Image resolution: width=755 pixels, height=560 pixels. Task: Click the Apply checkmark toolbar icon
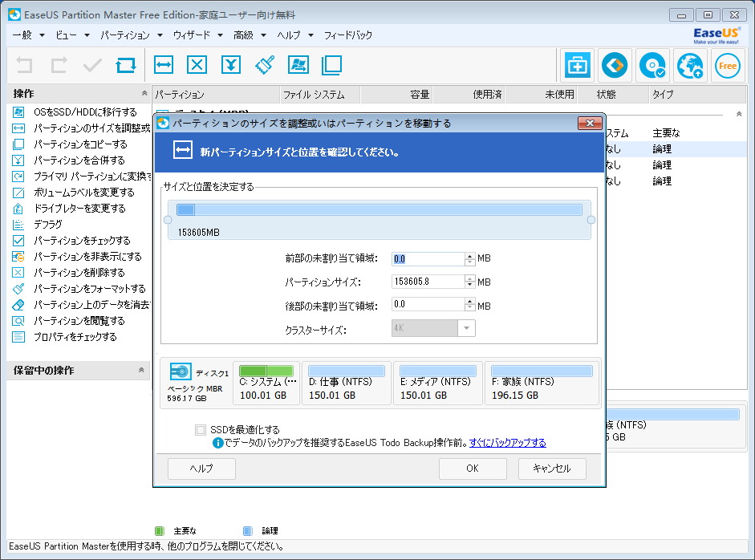pyautogui.click(x=92, y=65)
